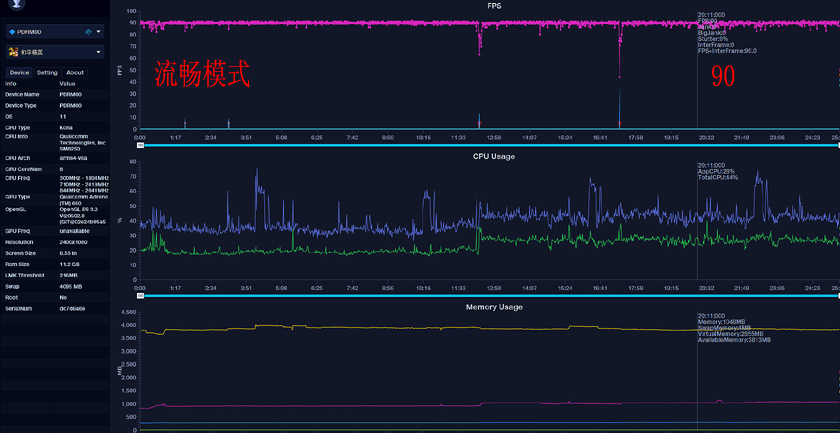
Task: Open the 和平精英 app selector box
Action: 55,52
